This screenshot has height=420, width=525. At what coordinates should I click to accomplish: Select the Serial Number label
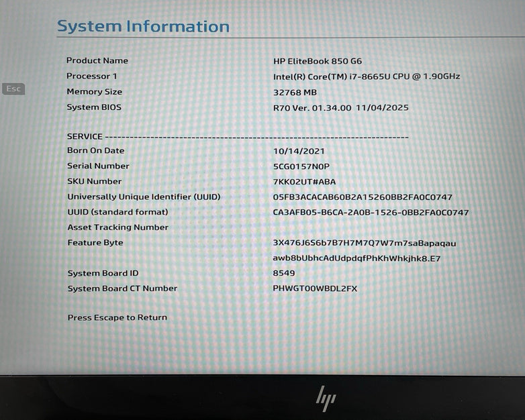(x=98, y=166)
